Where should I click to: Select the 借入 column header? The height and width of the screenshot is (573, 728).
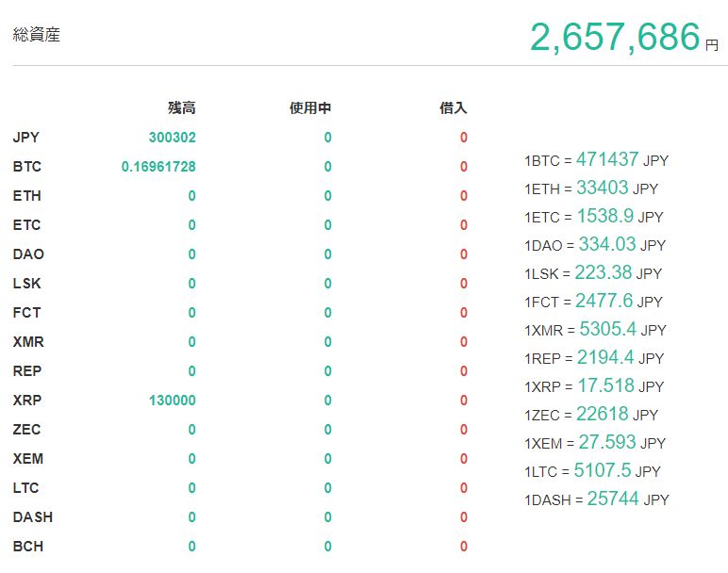pos(453,108)
